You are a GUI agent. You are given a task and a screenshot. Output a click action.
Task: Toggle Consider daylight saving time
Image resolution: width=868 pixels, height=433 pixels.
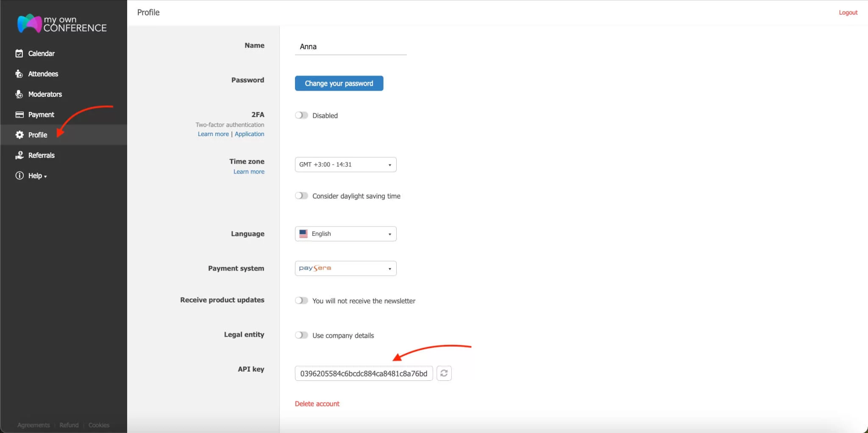tap(301, 196)
